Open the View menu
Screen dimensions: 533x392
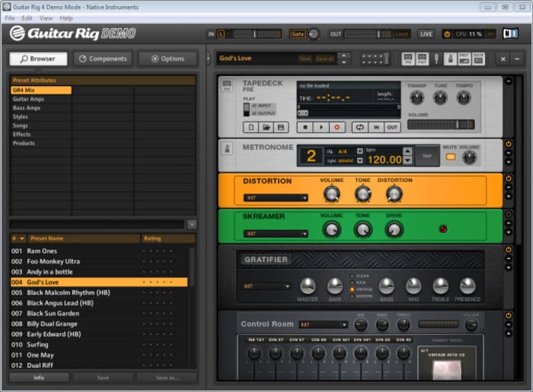[46, 18]
